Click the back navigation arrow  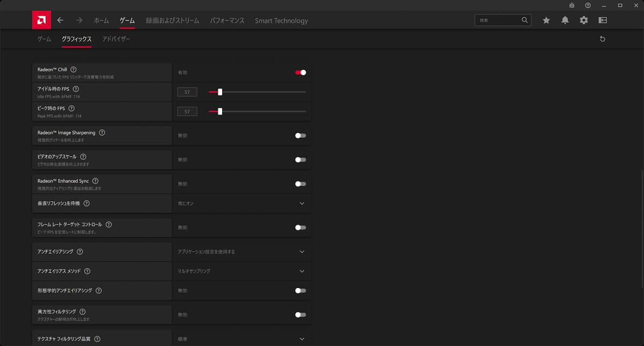[x=60, y=20]
